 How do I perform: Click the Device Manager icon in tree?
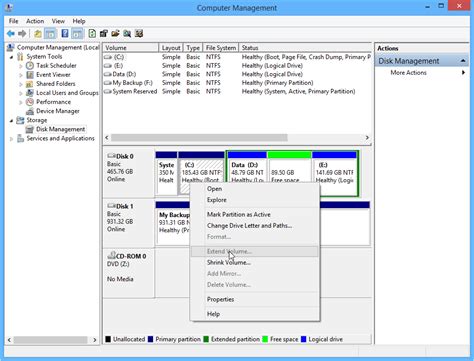(30, 111)
